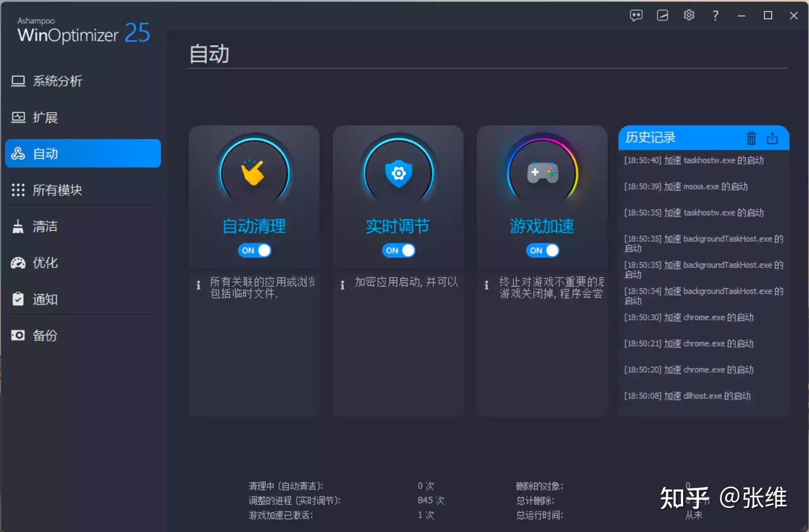Viewport: 809px width, 532px height.
Task: Open application settings via the gear icon
Action: [689, 15]
